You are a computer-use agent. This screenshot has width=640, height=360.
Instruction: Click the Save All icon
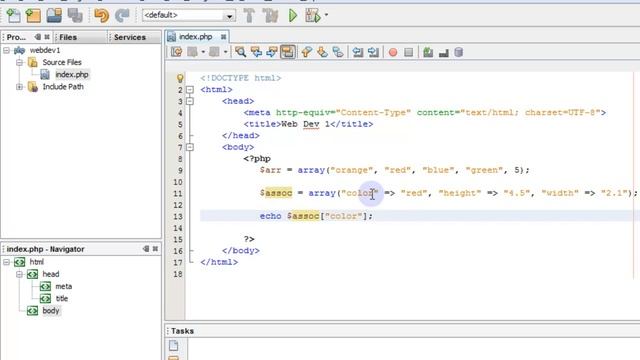pos(75,16)
